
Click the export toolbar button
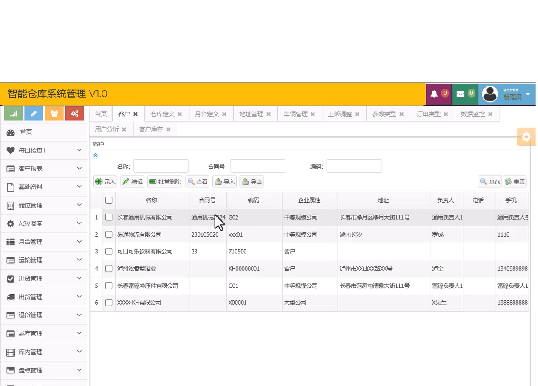tap(252, 182)
